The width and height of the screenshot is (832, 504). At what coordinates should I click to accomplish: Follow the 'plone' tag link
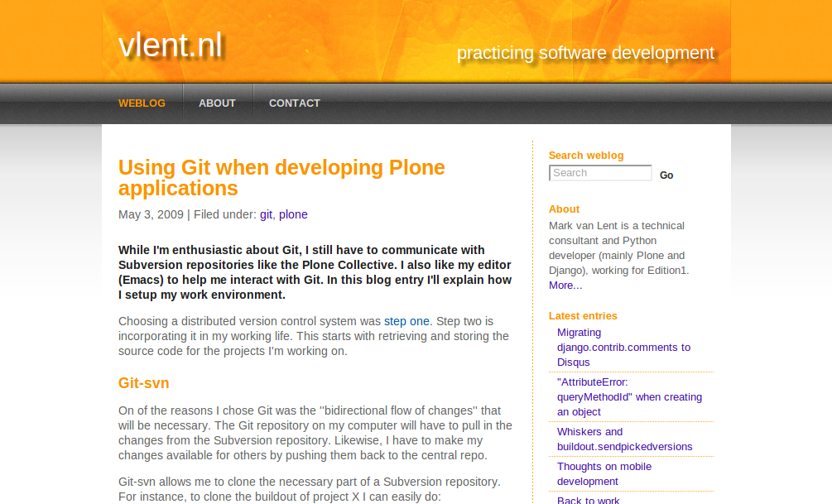click(x=293, y=214)
